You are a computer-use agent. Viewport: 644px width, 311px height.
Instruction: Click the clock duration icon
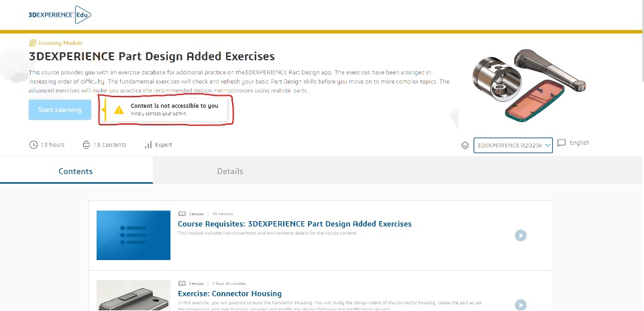click(x=34, y=145)
